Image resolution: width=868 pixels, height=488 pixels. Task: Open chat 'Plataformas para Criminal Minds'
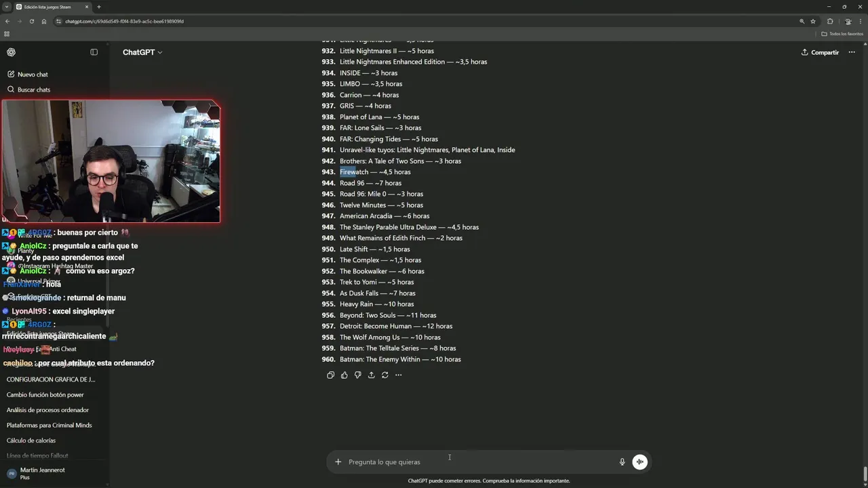coord(49,425)
